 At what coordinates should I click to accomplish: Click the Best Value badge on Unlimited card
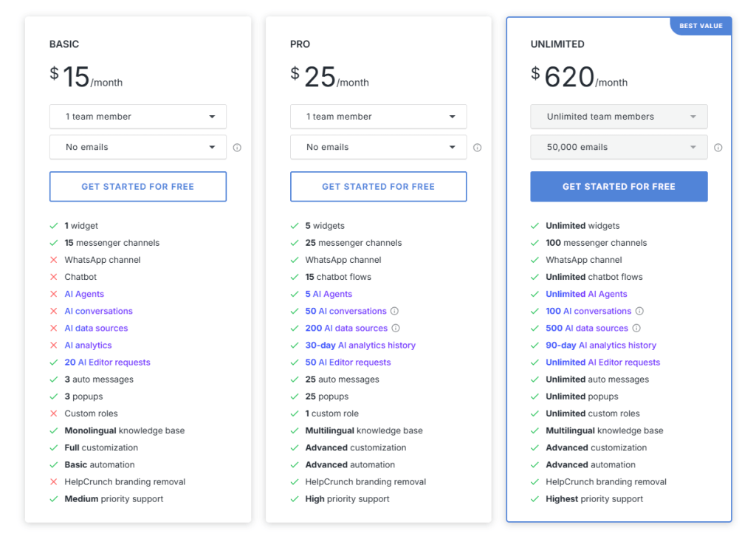point(701,26)
